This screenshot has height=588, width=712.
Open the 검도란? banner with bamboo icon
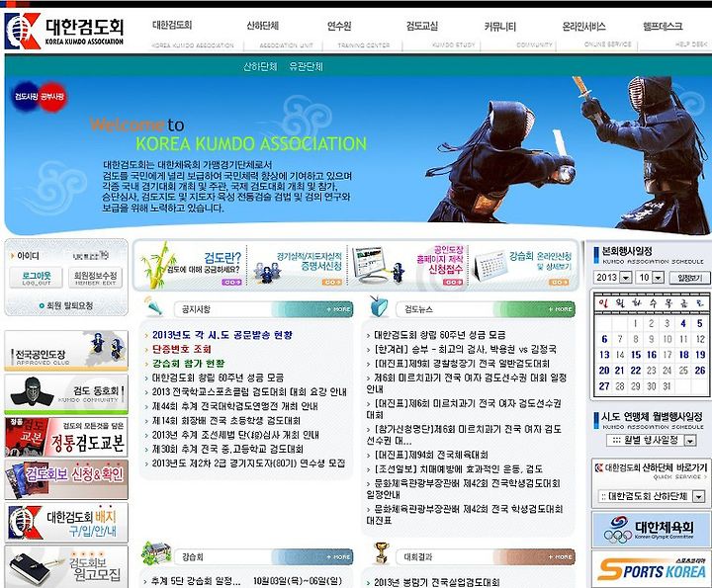click(192, 266)
